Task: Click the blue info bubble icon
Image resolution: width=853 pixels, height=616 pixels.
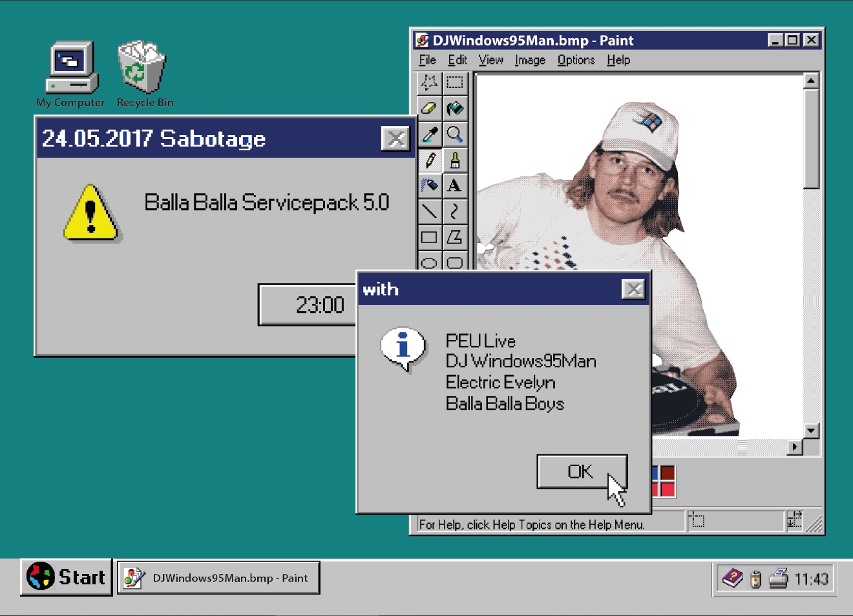Action: (x=403, y=349)
